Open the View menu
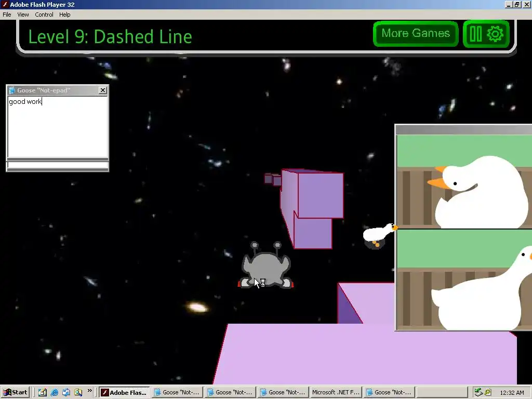The width and height of the screenshot is (532, 399). [23, 15]
